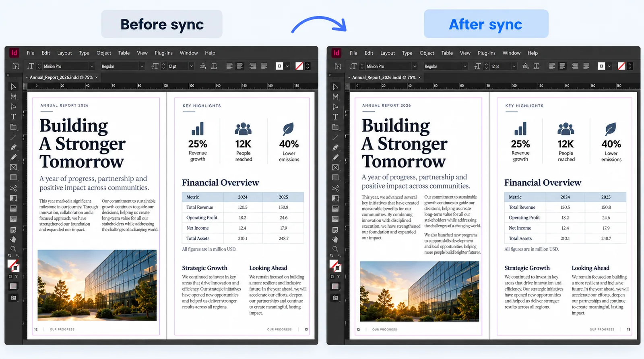644x359 pixels.
Task: Select the Rectangle tool in the After sync toolbox
Action: tap(335, 177)
